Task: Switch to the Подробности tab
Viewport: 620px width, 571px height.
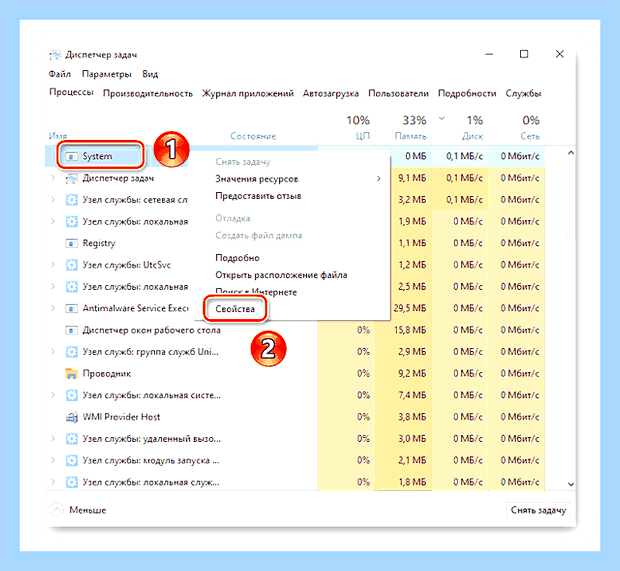Action: coord(467,94)
